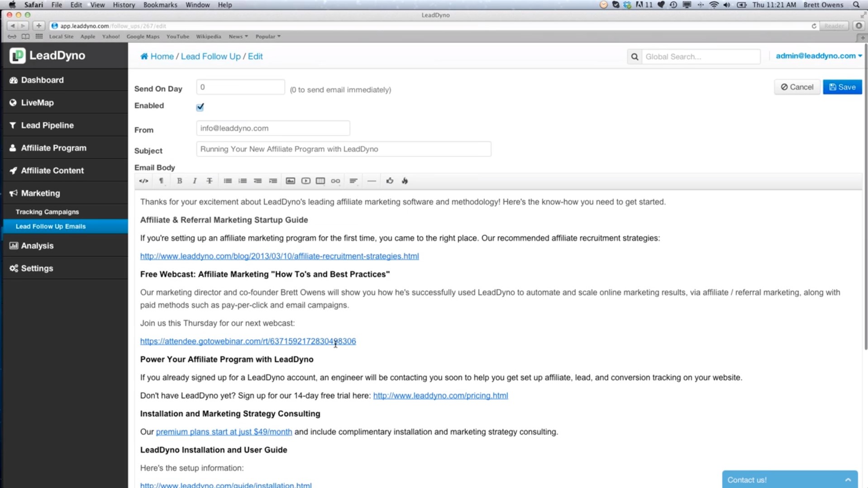Image resolution: width=868 pixels, height=488 pixels.
Task: Click the Subject input field
Action: [343, 149]
